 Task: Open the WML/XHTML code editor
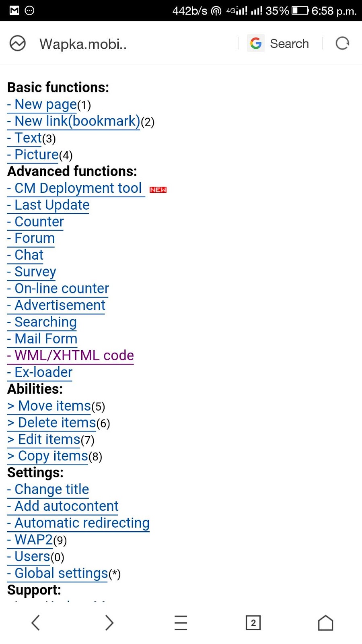(70, 355)
